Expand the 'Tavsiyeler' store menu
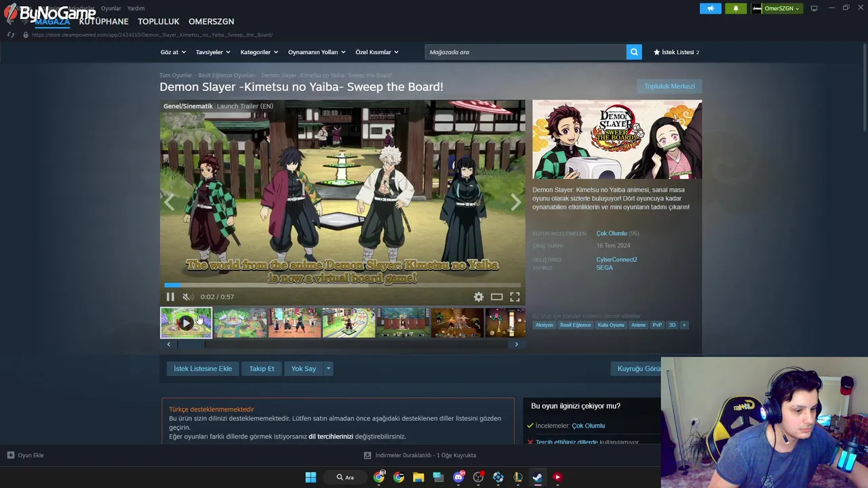 point(213,52)
